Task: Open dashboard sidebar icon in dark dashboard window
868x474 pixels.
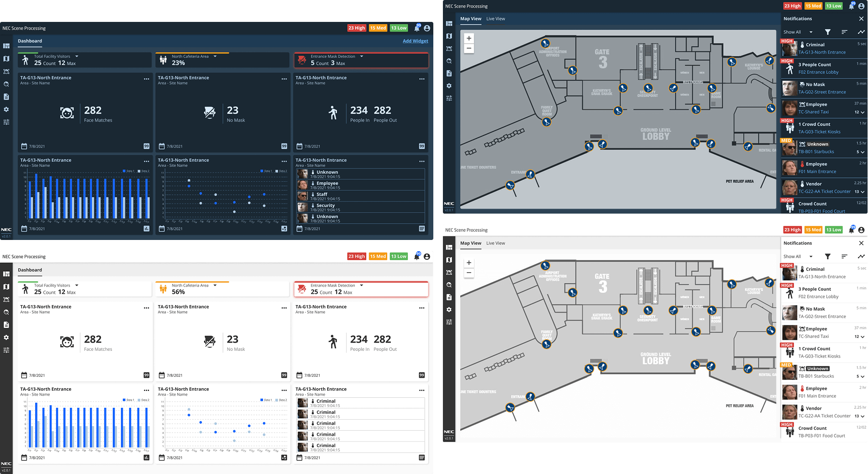Action: tap(6, 46)
